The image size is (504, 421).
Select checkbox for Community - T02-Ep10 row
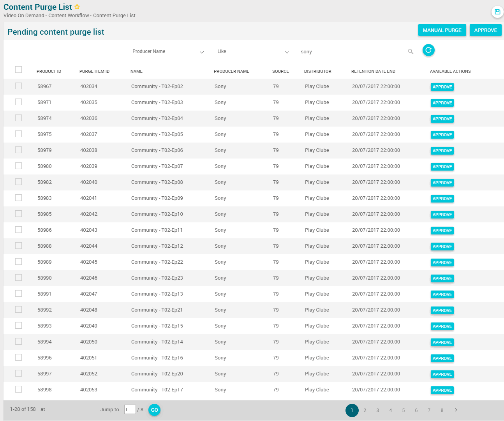18,214
